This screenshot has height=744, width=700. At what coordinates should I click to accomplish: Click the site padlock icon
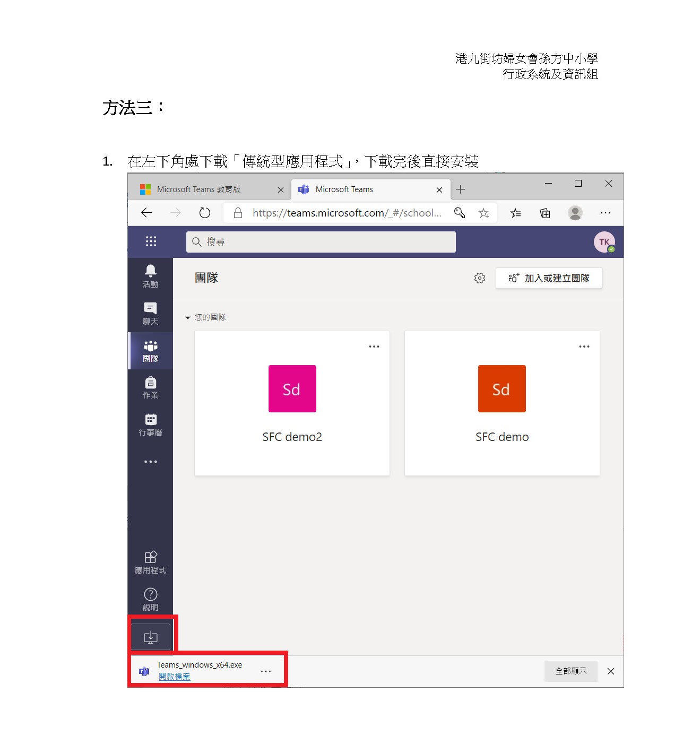238,213
